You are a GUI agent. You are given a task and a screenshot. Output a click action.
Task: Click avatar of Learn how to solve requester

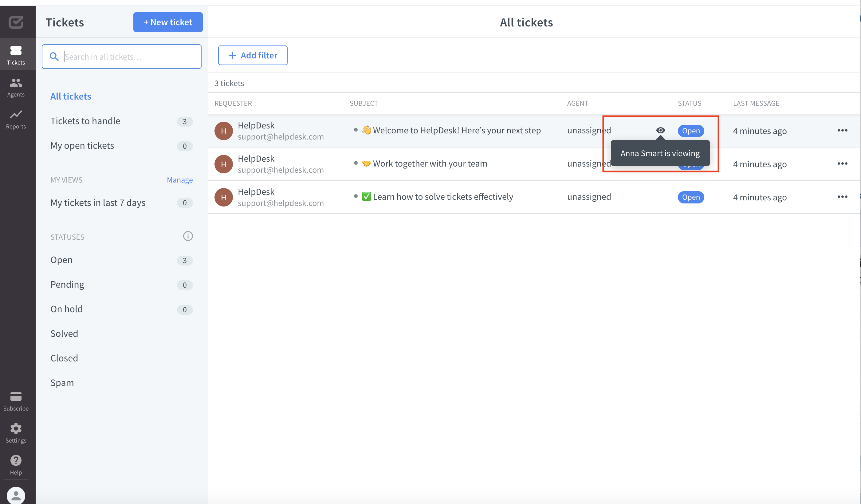223,197
